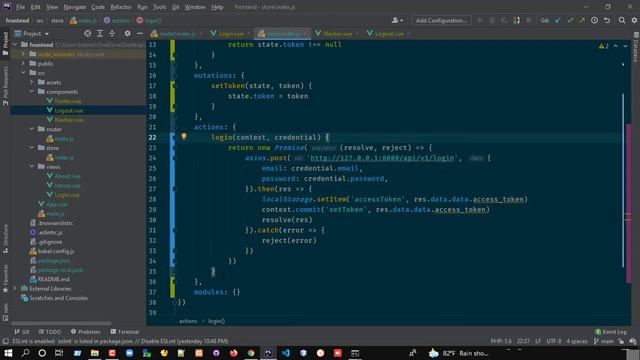Open Task View on the taskbar

point(59,353)
